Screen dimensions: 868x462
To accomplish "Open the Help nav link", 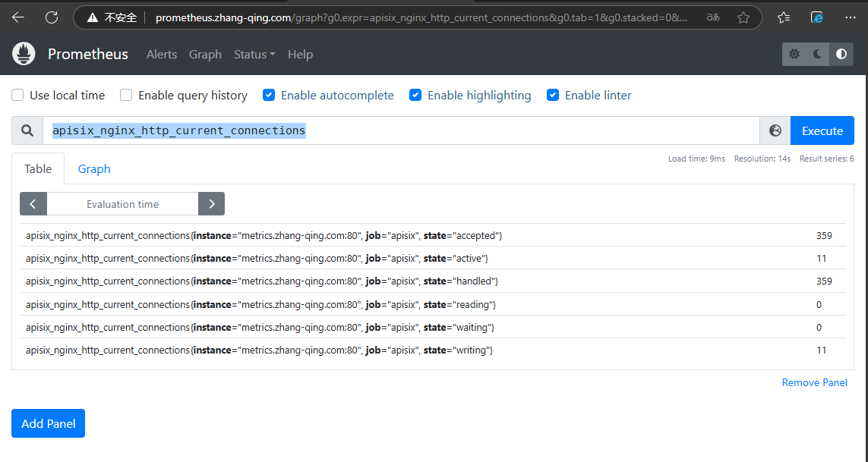I will pyautogui.click(x=301, y=54).
